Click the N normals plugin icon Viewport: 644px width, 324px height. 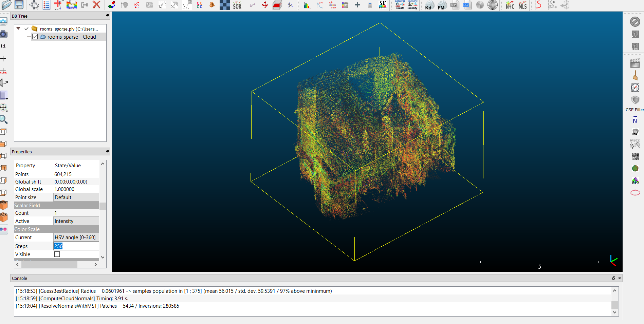635,119
